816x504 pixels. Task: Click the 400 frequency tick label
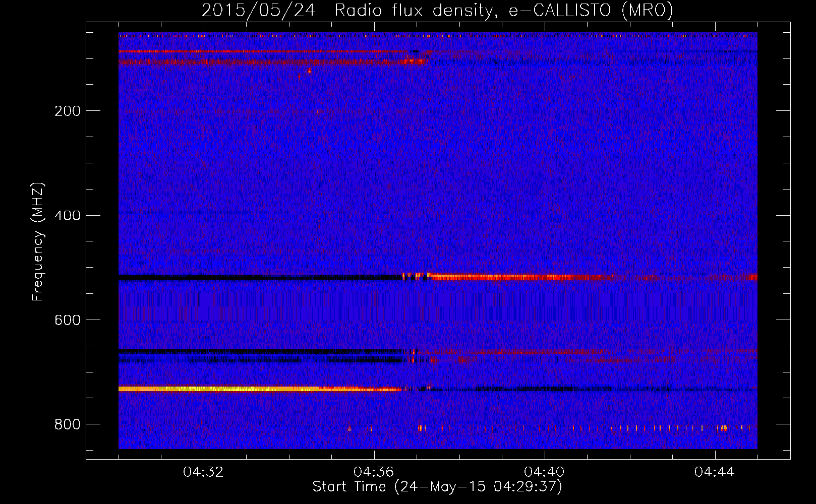[68, 216]
